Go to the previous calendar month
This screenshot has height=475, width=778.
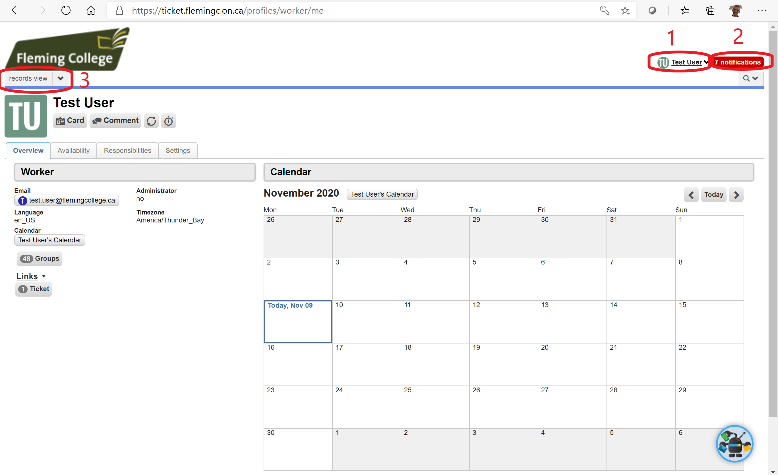[x=691, y=195]
